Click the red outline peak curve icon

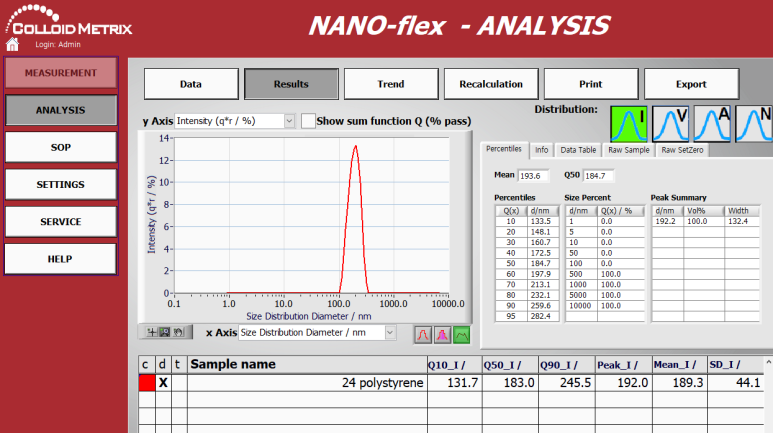point(423,335)
